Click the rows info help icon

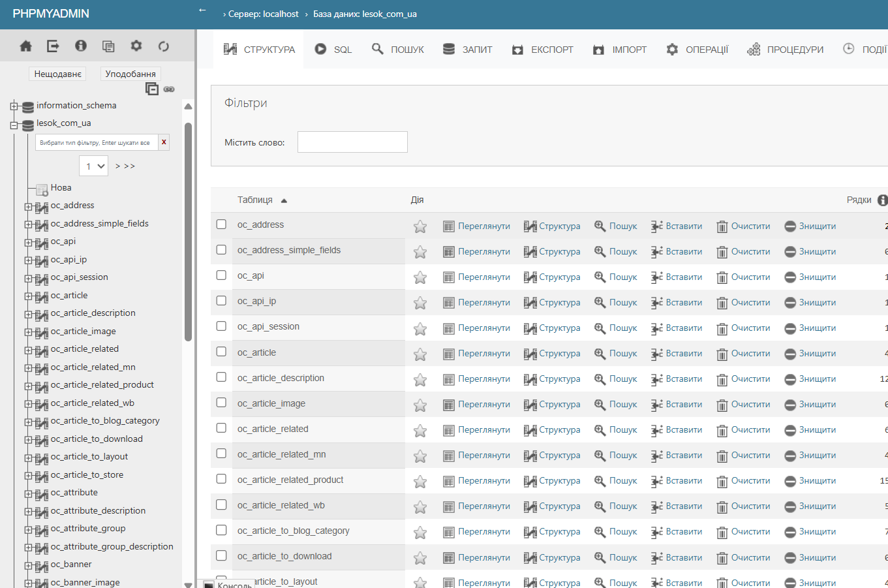[x=882, y=200]
